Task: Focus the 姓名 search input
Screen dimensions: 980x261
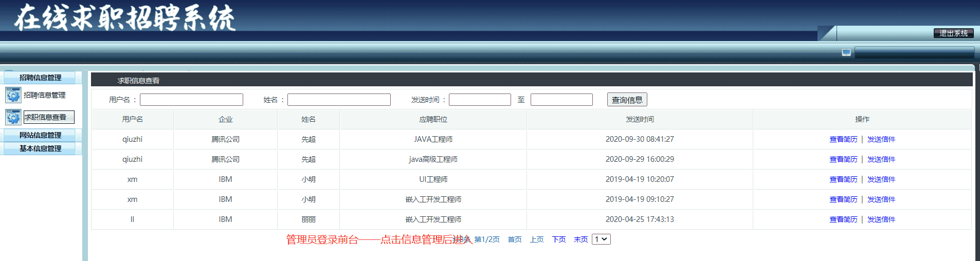Action: click(x=339, y=100)
